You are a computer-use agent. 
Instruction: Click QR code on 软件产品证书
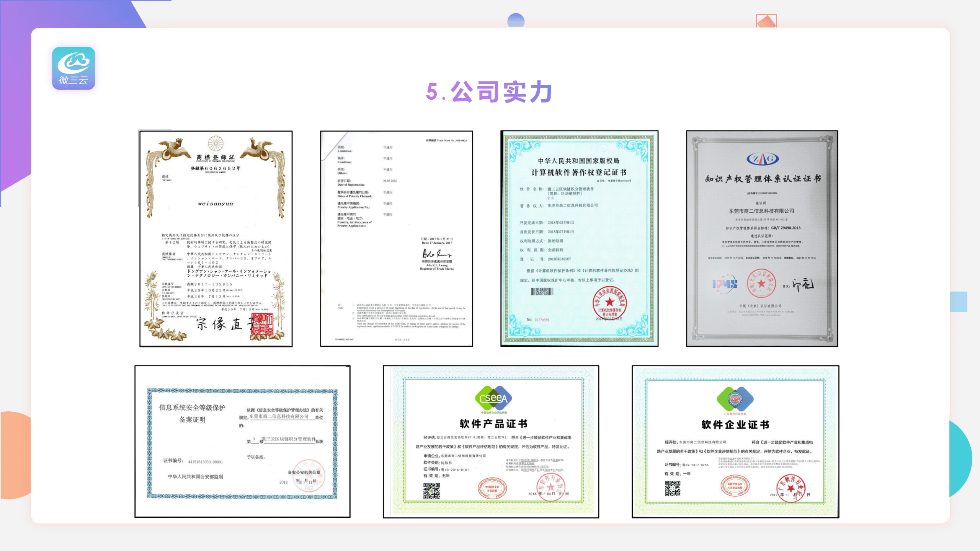(x=431, y=491)
